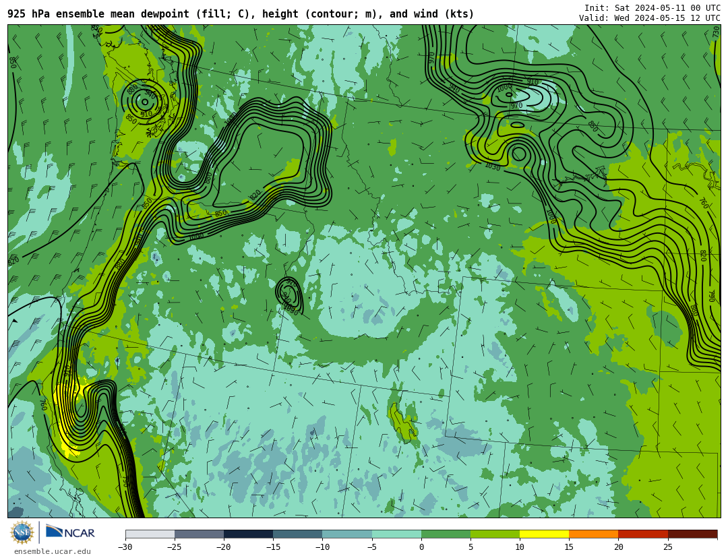
Task: Click the dark brown swatch above 25
Action: pyautogui.click(x=692, y=534)
